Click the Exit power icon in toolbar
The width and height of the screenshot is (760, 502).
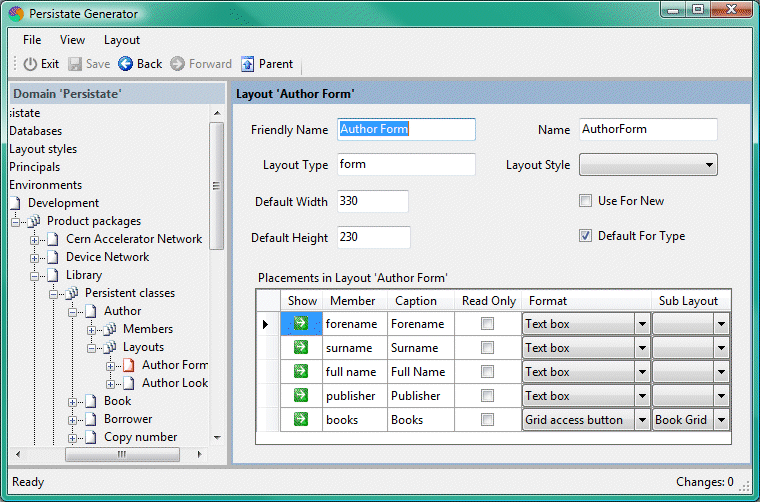tap(30, 64)
